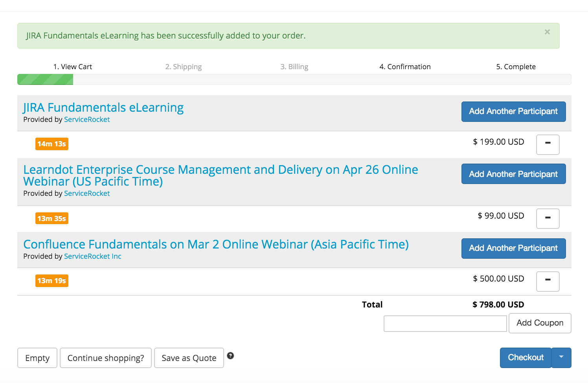Save the cart as a quote
588x383 pixels.
[189, 358]
